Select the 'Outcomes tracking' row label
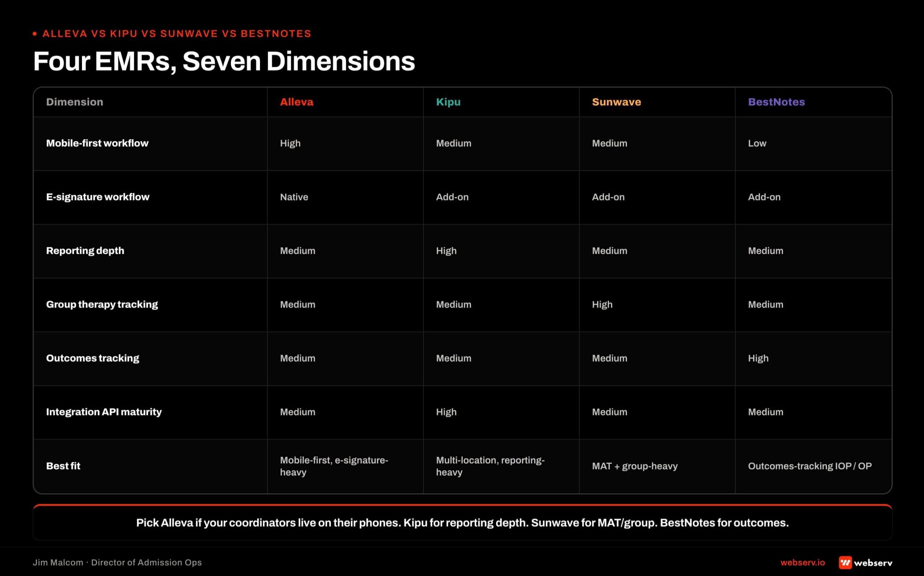Screen dimensions: 924x576 click(92, 359)
